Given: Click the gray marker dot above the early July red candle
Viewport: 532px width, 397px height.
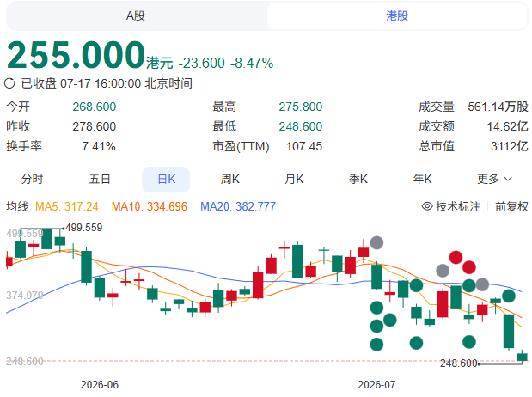Looking at the screenshot, I should (x=376, y=242).
